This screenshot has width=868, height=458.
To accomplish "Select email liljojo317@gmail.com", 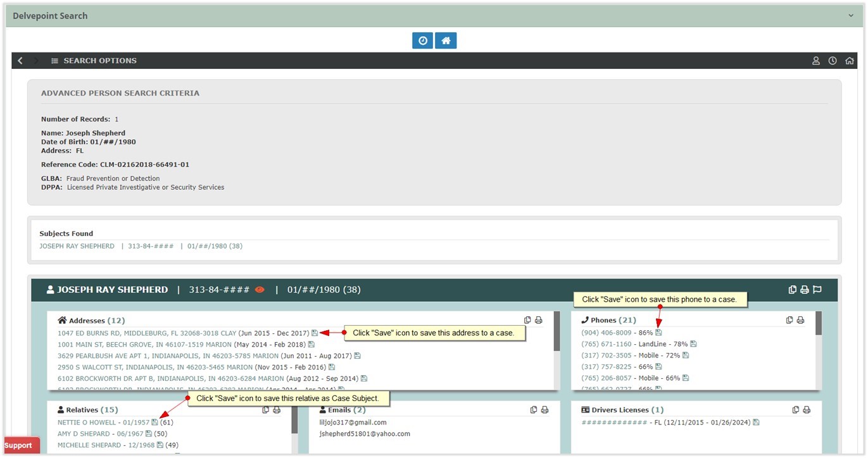I will [353, 423].
